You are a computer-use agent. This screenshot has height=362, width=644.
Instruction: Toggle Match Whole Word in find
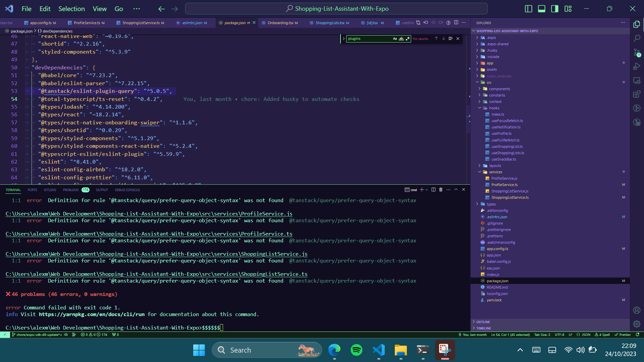tap(401, 39)
